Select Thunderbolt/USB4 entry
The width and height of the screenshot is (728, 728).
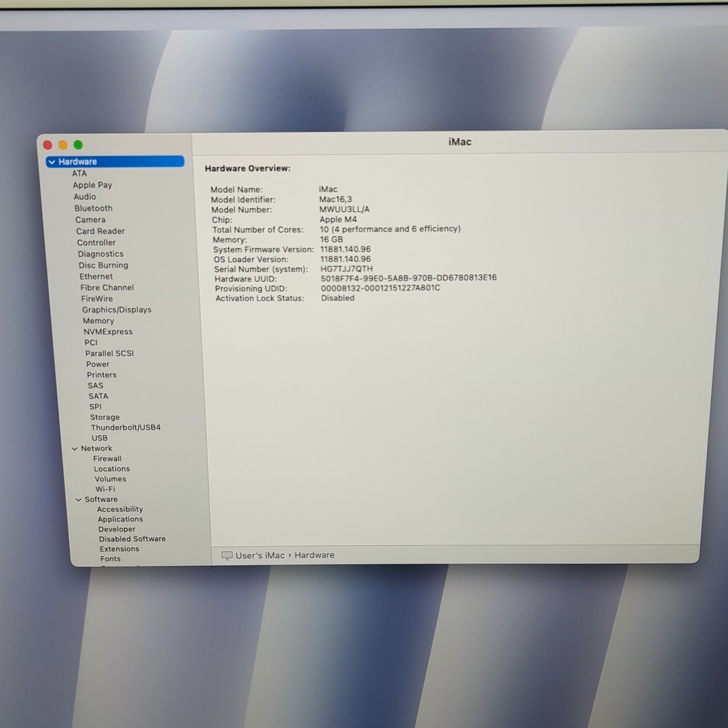[126, 428]
